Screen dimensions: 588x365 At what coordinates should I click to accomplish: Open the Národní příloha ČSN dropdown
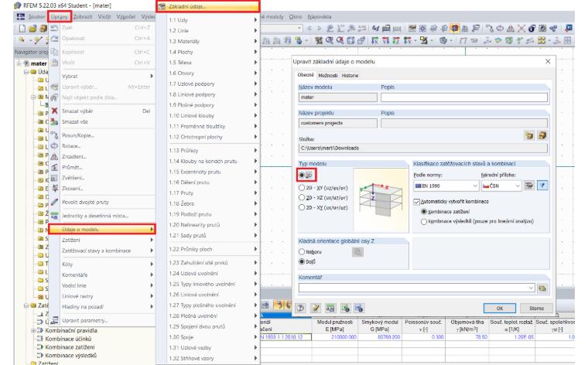(x=501, y=186)
